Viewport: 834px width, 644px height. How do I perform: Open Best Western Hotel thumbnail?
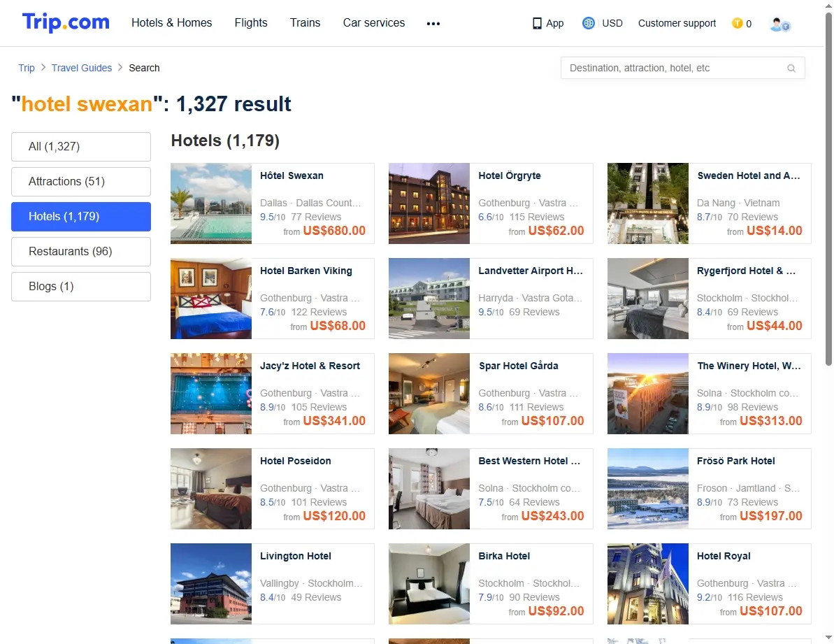[429, 489]
